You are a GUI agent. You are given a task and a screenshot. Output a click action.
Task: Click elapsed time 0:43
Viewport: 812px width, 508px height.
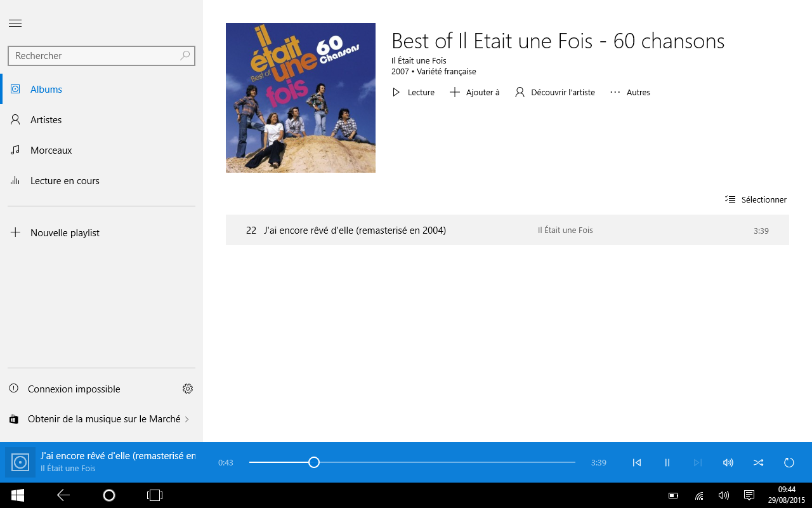[x=226, y=463]
